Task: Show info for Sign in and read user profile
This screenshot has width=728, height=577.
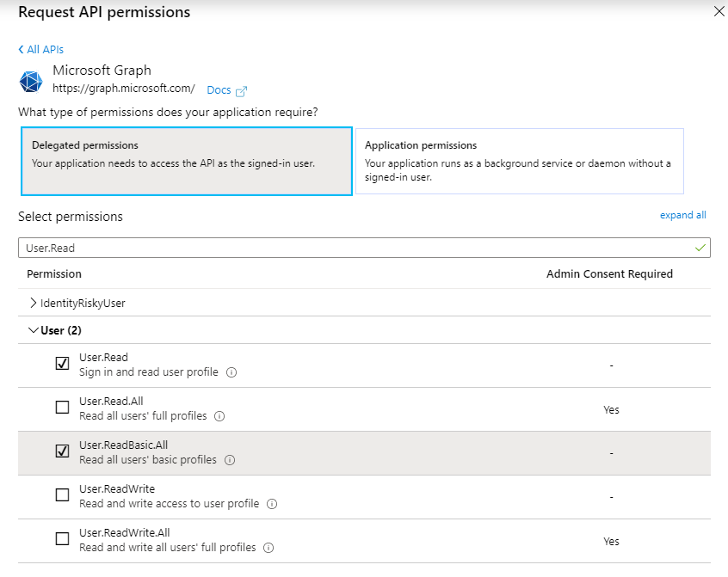Action: click(x=231, y=372)
